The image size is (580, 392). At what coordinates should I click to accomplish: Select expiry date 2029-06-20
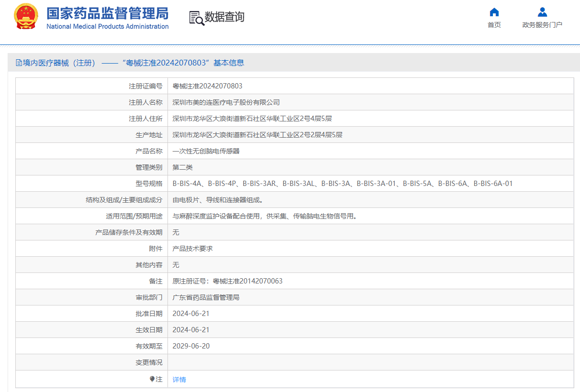tap(191, 346)
